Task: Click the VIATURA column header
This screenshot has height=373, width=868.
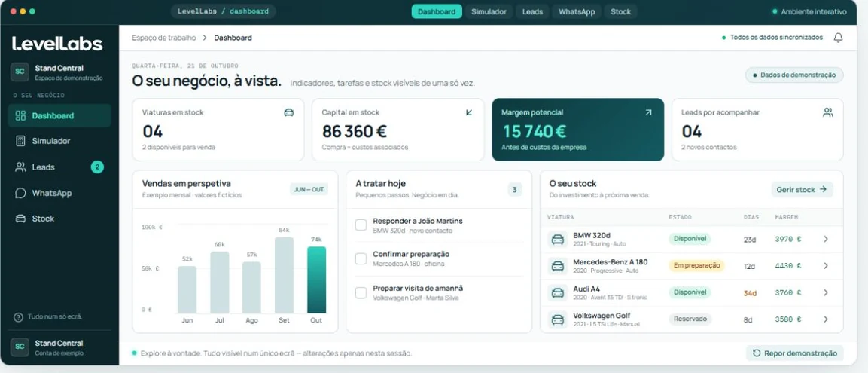Action: 560,217
